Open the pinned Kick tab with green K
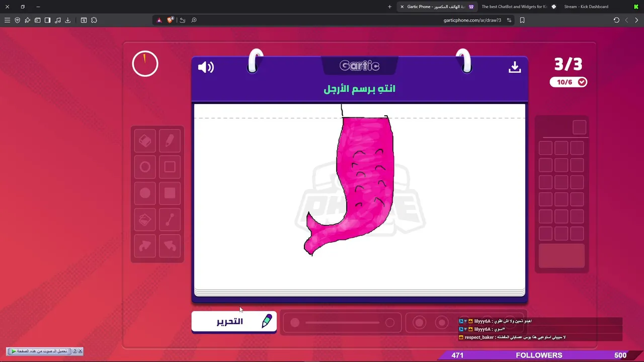Image resolution: width=644 pixels, height=362 pixels. [x=636, y=7]
